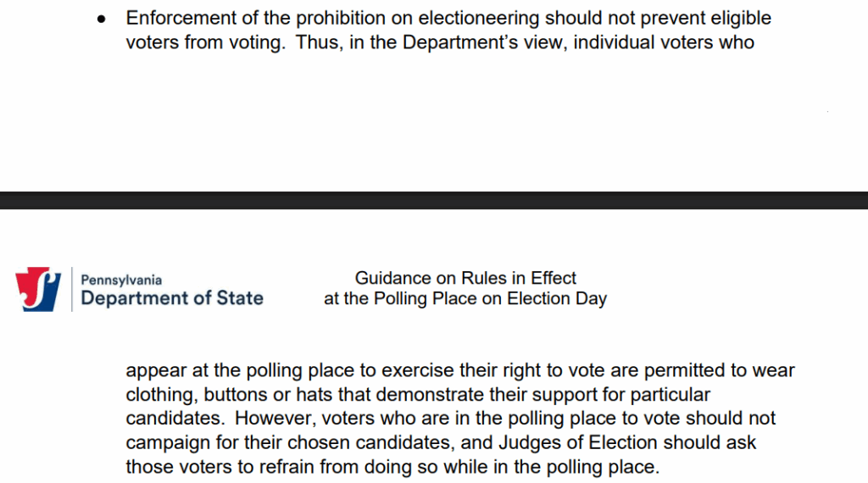Viewport: 868px width, 483px height.
Task: Click 'at the Polling Place on Election Day' line
Action: pyautogui.click(x=465, y=299)
